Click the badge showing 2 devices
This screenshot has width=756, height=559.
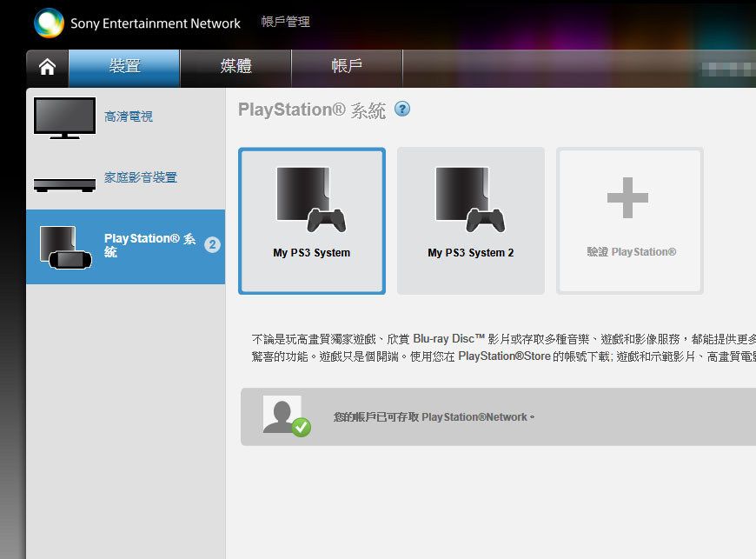[x=212, y=244]
